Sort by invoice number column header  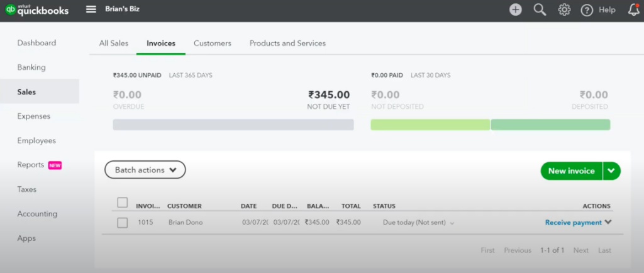pyautogui.click(x=148, y=206)
